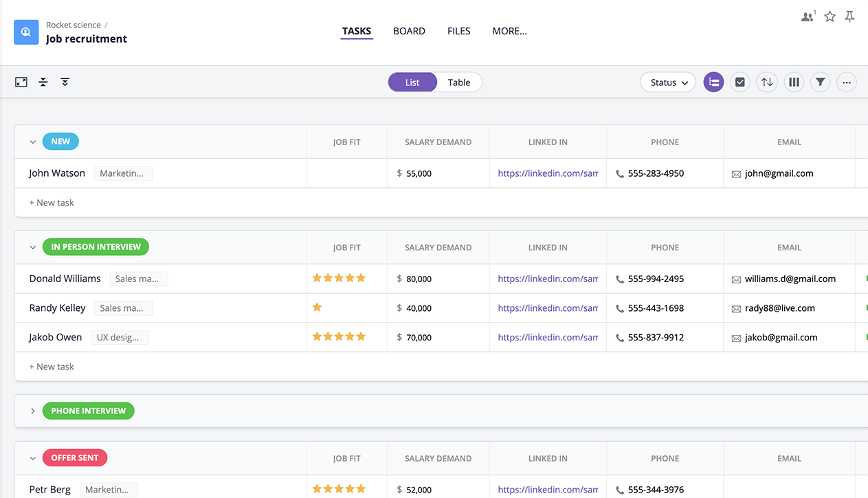Open the John Watson task
Viewport: 868px width, 498px height.
(57, 173)
